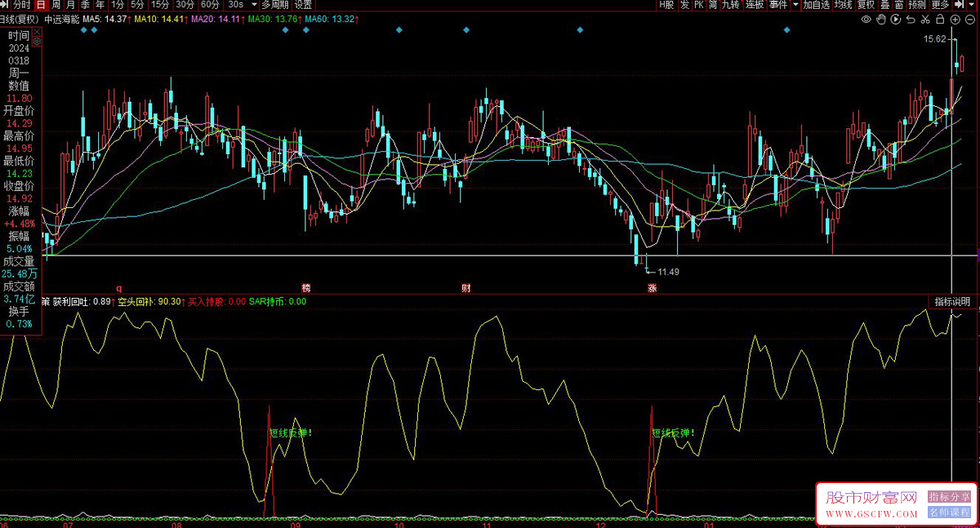Open the 指标说明 indicator description
The height and width of the screenshot is (528, 980).
click(x=952, y=302)
